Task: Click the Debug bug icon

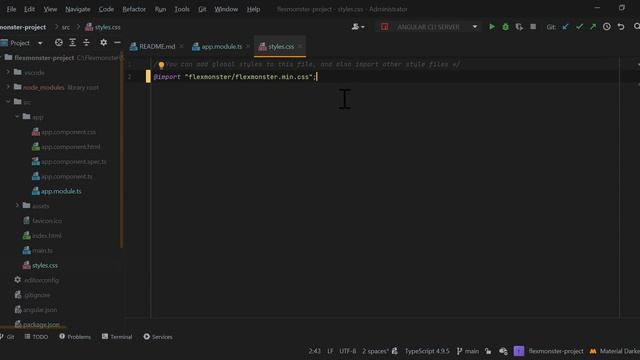Action: 505,27
